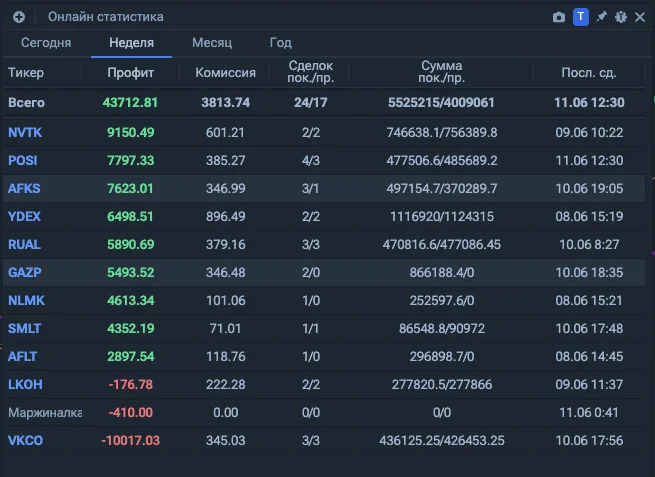This screenshot has height=477, width=655.
Task: Open the GAZP ticker link
Action: point(25,273)
